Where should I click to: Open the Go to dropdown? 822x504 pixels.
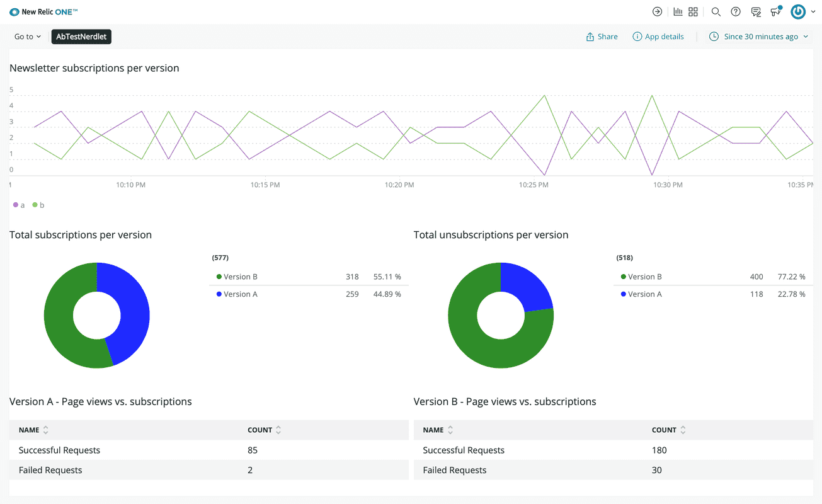point(28,37)
